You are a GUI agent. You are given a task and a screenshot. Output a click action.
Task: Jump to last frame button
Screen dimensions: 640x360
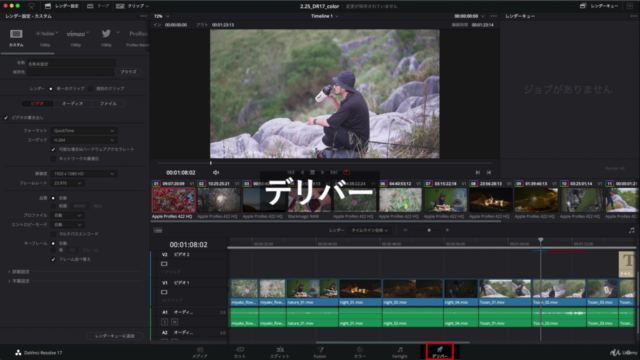(x=334, y=172)
